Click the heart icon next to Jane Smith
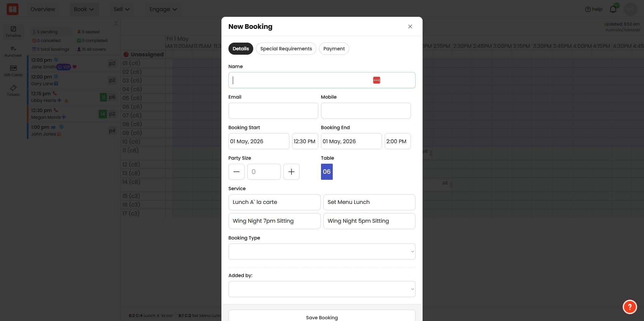The image size is (644, 321). point(75,67)
